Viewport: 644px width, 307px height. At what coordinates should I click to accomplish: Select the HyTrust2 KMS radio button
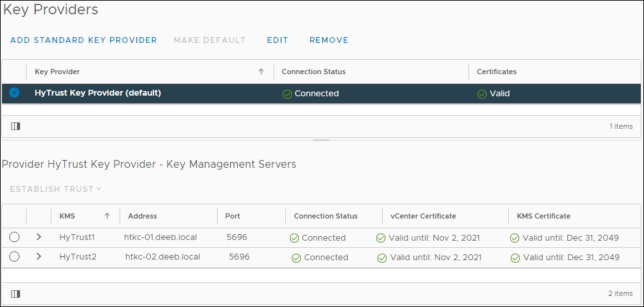click(14, 256)
